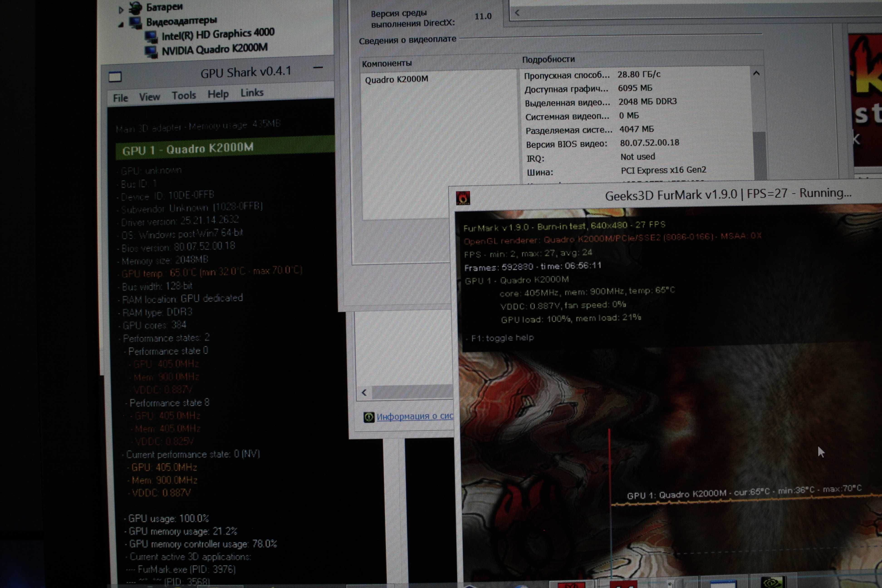Click the details list scroll-up arrow

pos(756,73)
